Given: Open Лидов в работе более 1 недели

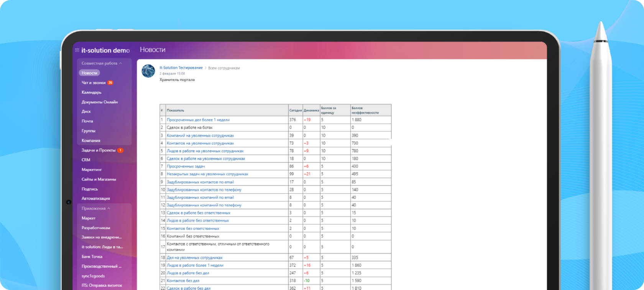Looking at the screenshot, I should [195, 265].
